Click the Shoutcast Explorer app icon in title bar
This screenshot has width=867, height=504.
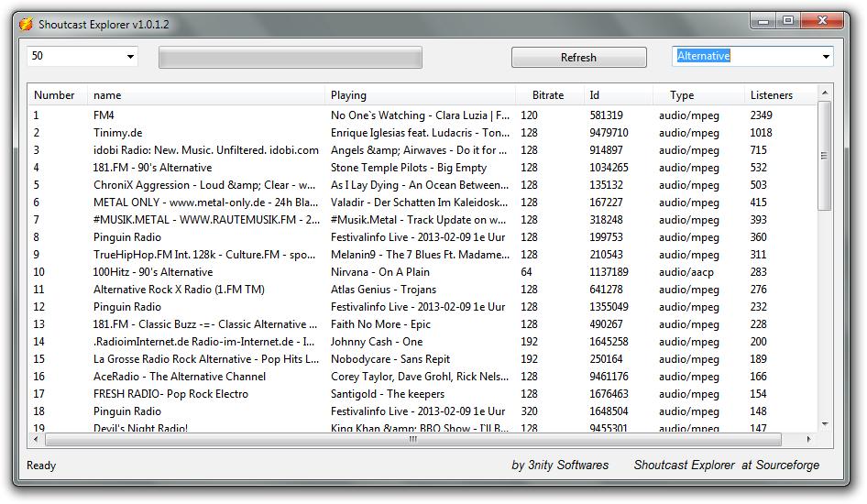click(26, 25)
